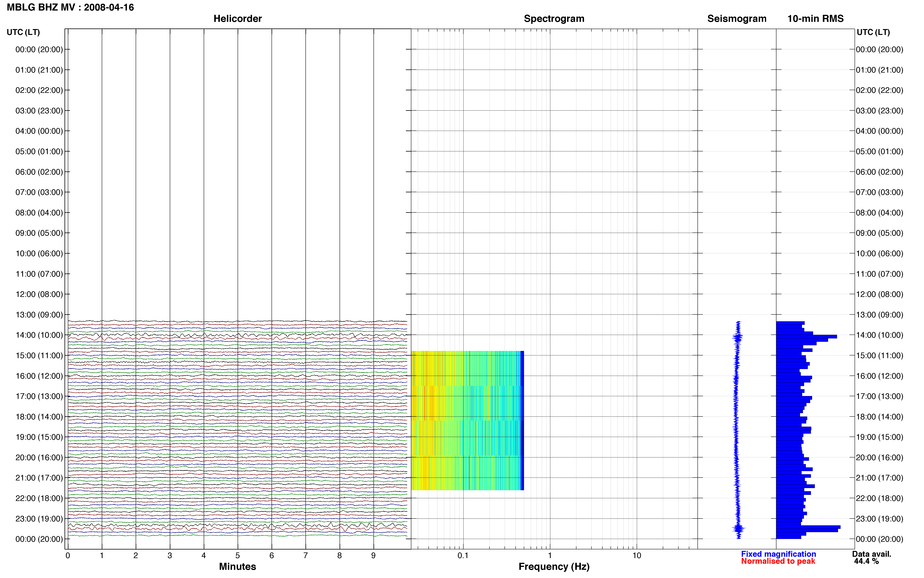924x578 pixels.
Task: Click the 'Data avail.' label
Action: click(872, 554)
